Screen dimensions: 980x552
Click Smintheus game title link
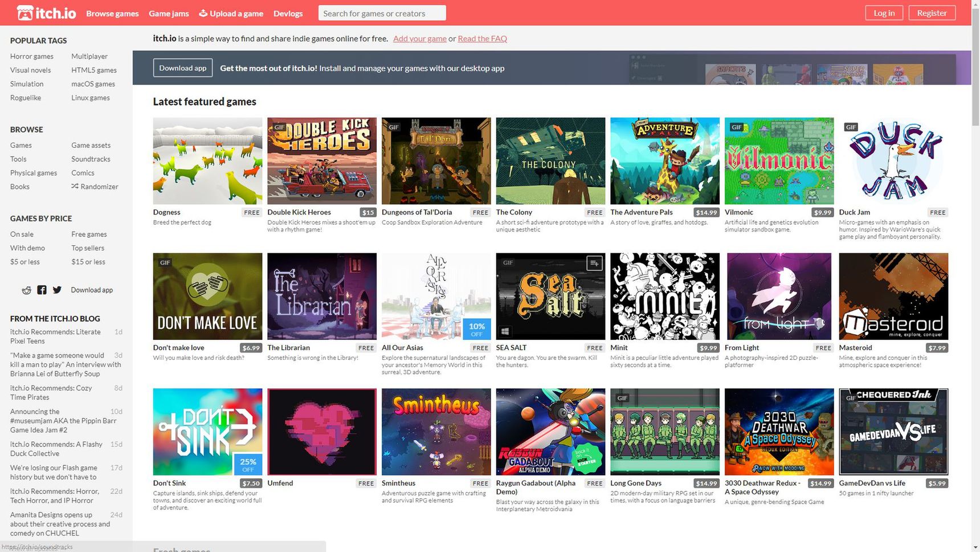(398, 483)
